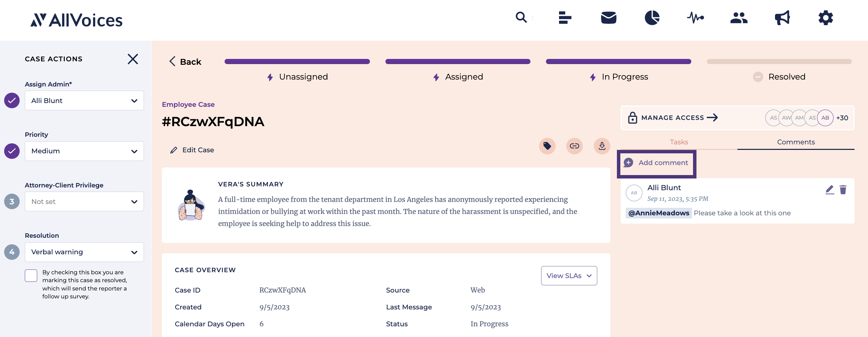Image resolution: width=868 pixels, height=337 pixels.
Task: Expand the Assign Admin dropdown
Action: 84,101
